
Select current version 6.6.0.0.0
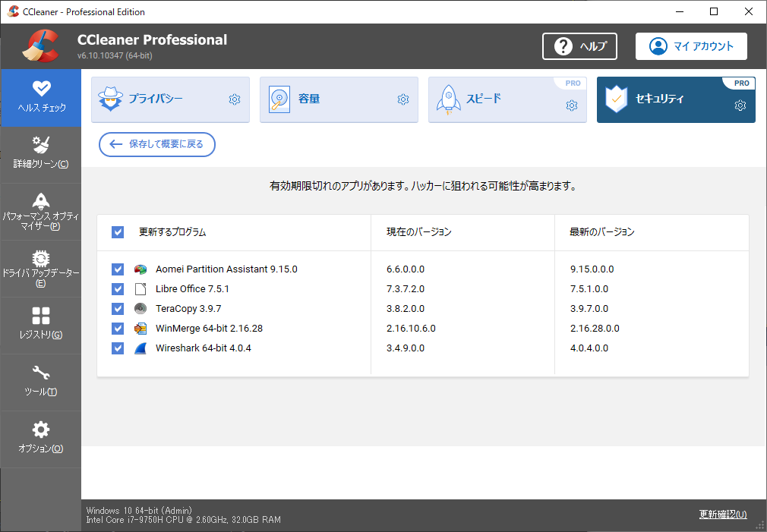(x=406, y=269)
